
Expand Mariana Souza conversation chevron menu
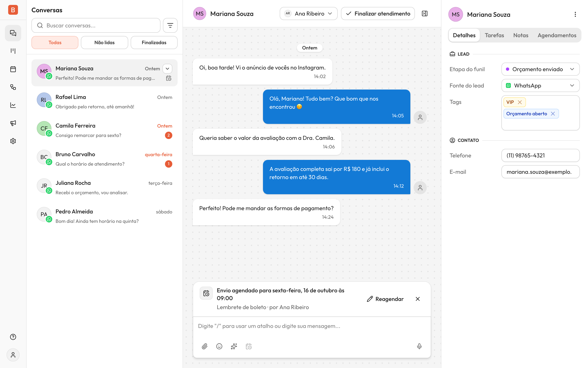tap(167, 69)
